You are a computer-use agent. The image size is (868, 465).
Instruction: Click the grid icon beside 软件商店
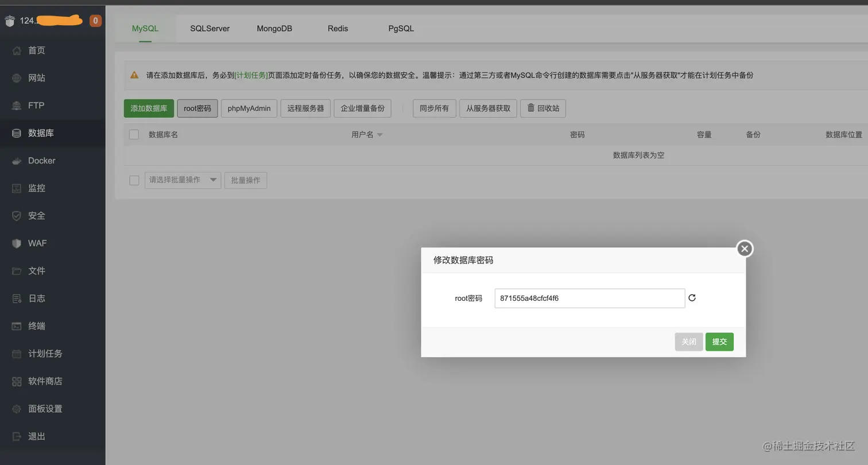point(17,381)
